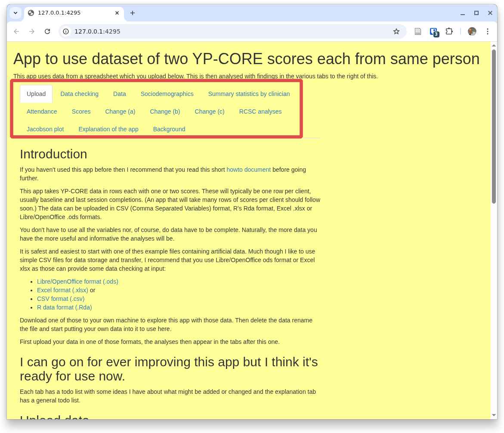This screenshot has width=504, height=433.
Task: Select the Jacobson plot tab
Action: 45,129
